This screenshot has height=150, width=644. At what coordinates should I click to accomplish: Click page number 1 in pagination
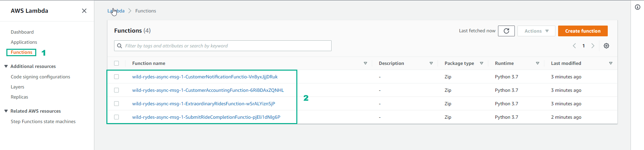pyautogui.click(x=584, y=46)
